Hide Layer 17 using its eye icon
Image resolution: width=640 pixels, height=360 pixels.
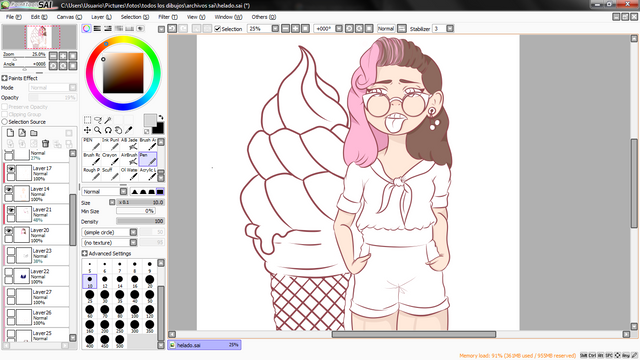pos(11,169)
